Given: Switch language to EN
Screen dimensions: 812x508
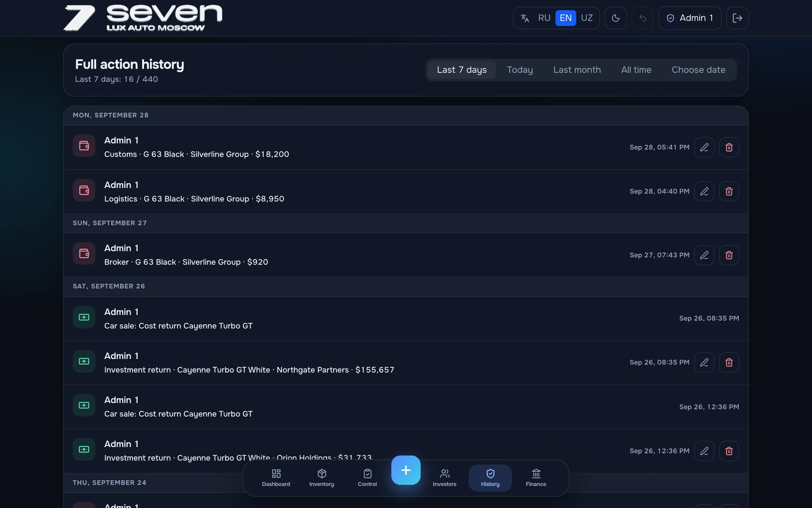Looking at the screenshot, I should tap(566, 18).
